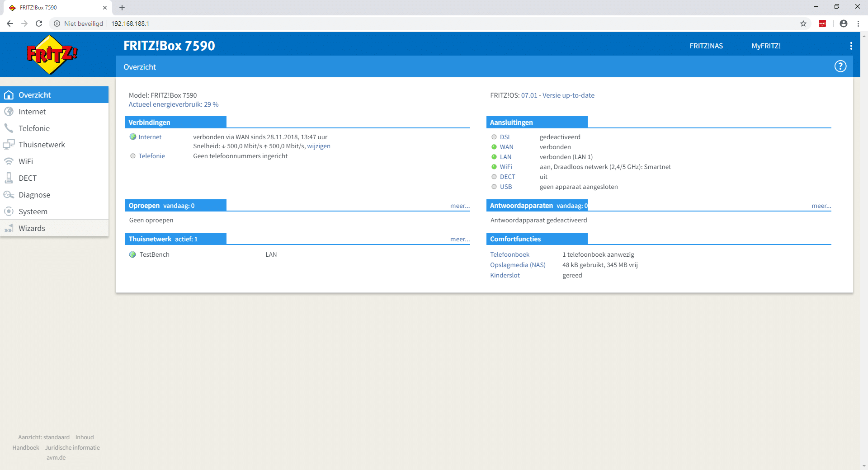Click the TestBench device name
This screenshot has width=868, height=470.
155,254
